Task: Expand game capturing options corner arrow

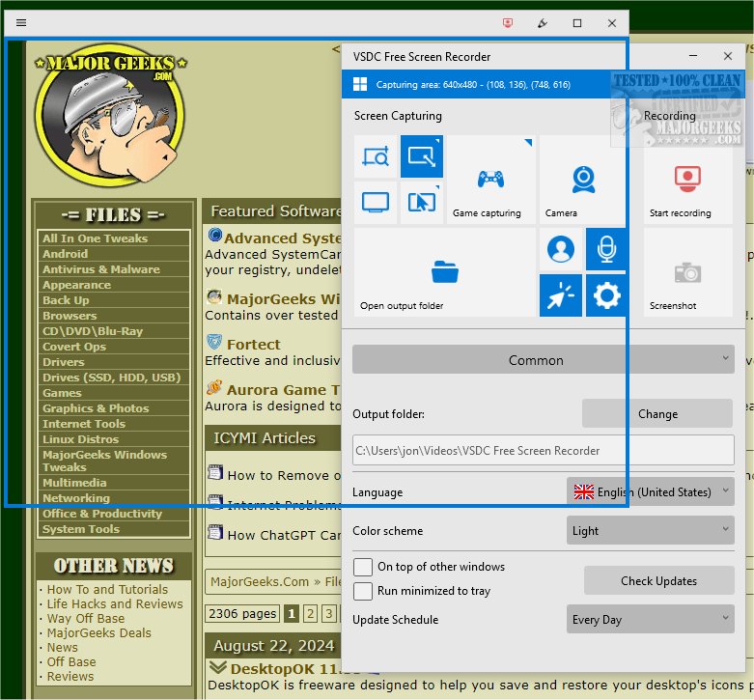Action: pos(528,142)
